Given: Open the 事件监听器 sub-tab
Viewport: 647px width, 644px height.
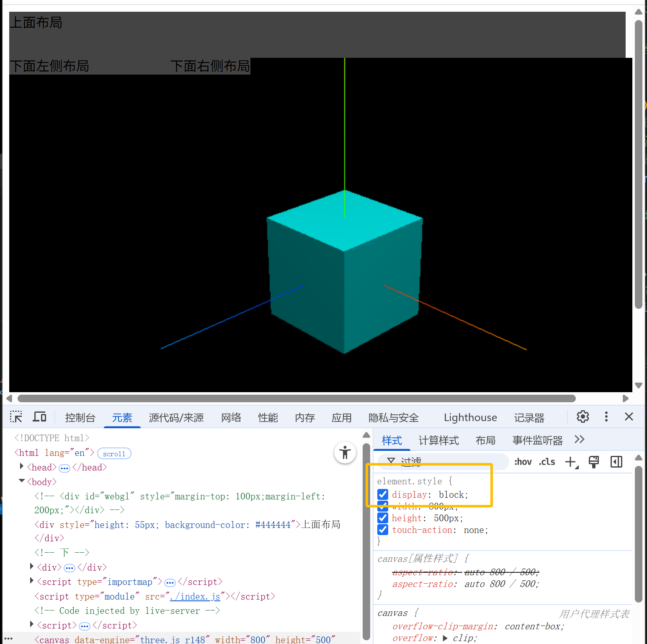Looking at the screenshot, I should 538,440.
